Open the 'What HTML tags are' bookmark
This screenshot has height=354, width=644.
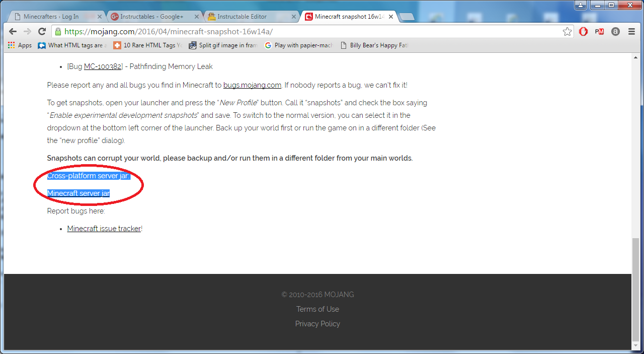[x=72, y=45]
